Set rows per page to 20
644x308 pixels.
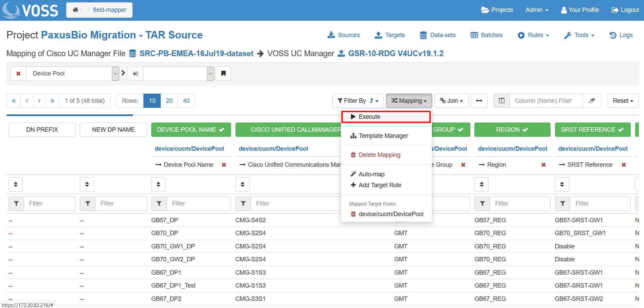tap(169, 101)
